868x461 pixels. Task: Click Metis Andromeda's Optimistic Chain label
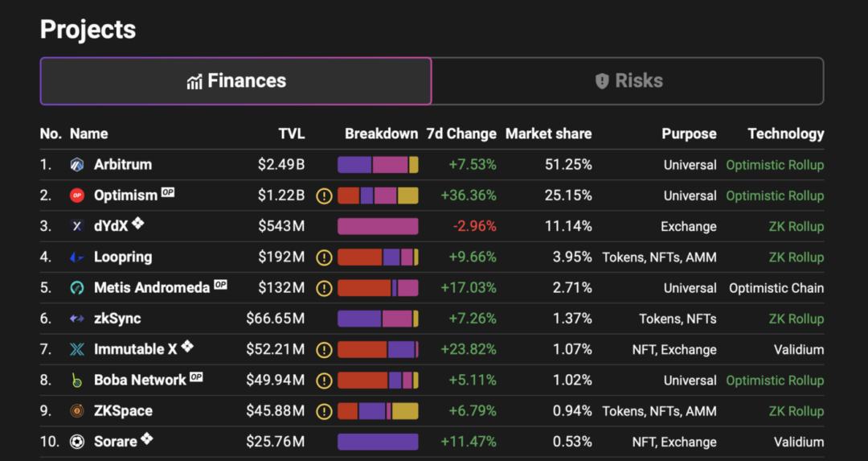[x=776, y=288]
